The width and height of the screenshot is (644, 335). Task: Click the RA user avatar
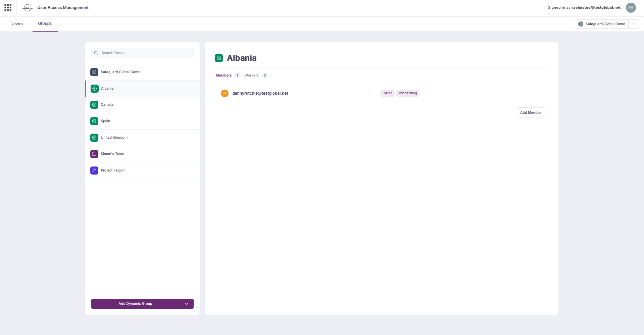click(x=631, y=8)
